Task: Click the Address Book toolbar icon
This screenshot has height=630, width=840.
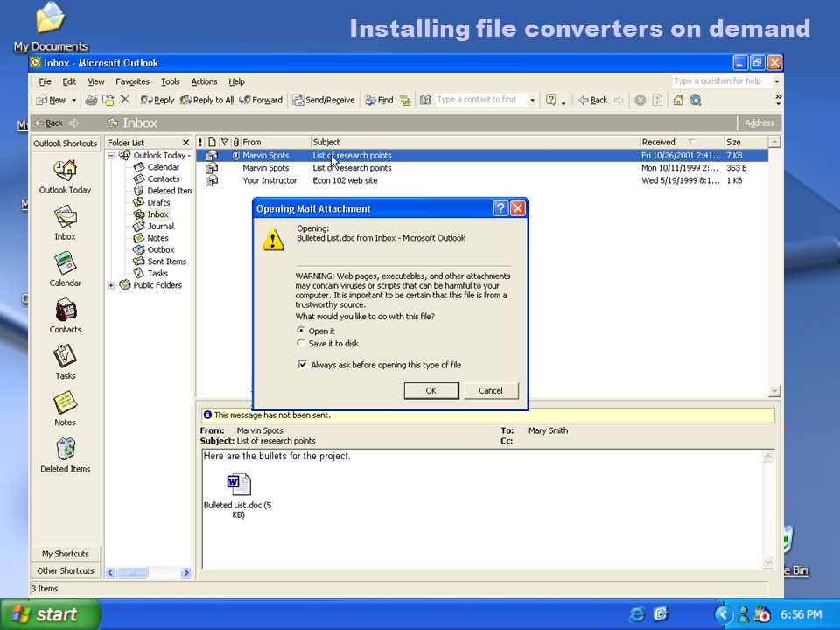Action: tap(425, 100)
